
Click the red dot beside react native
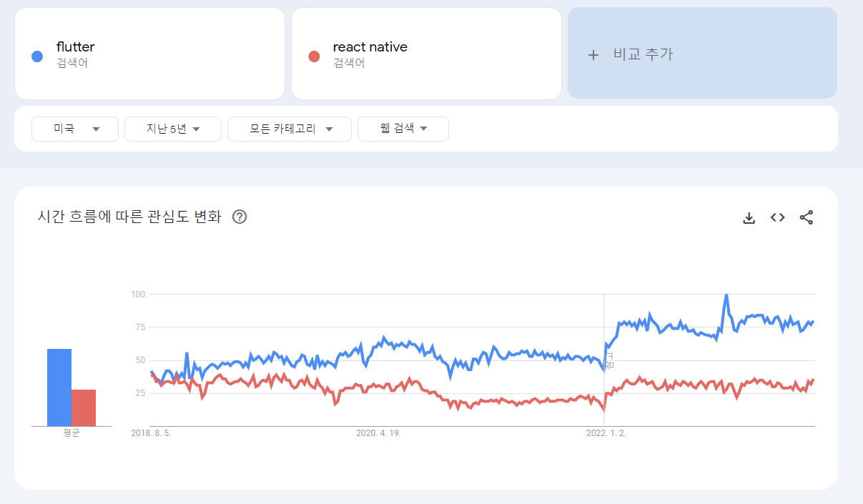pos(314,56)
